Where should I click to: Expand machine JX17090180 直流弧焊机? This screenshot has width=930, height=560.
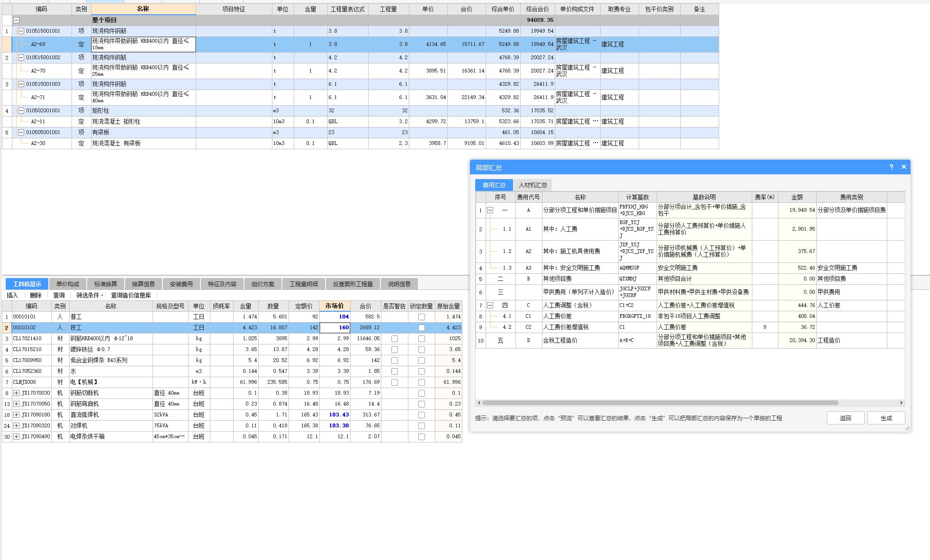tap(17, 415)
